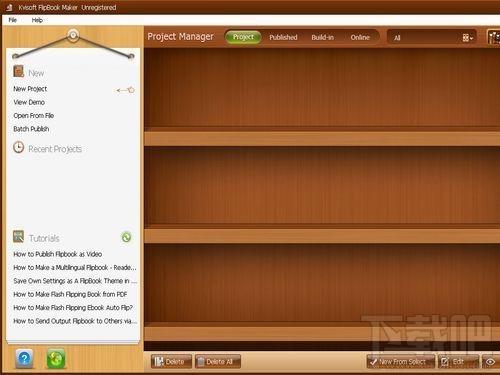Click the green globe icon at bottom left

pyautogui.click(x=56, y=358)
